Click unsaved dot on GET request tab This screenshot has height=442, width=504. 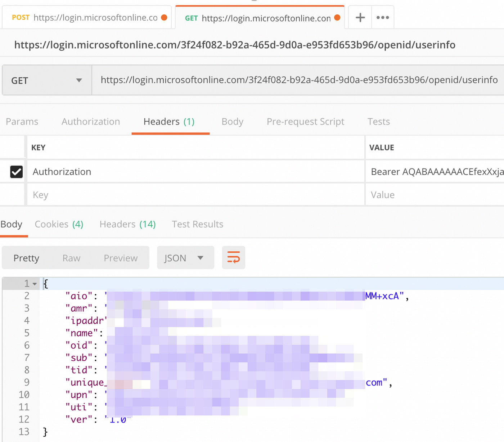click(x=337, y=18)
